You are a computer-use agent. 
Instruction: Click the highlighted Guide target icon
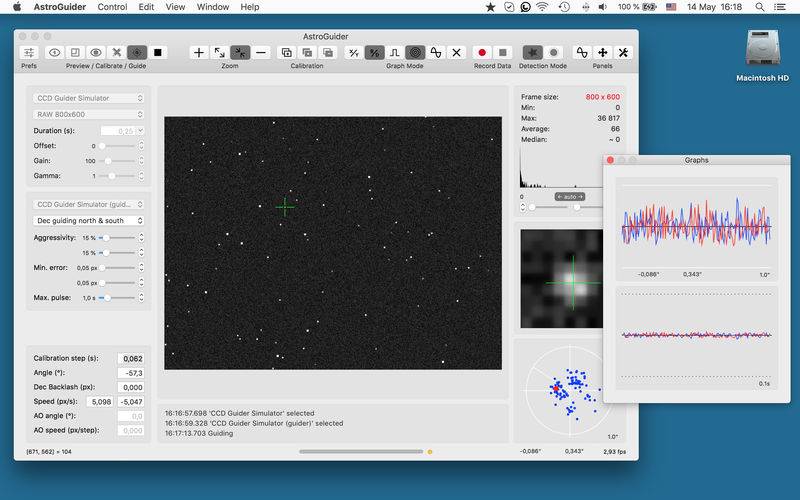(x=137, y=53)
